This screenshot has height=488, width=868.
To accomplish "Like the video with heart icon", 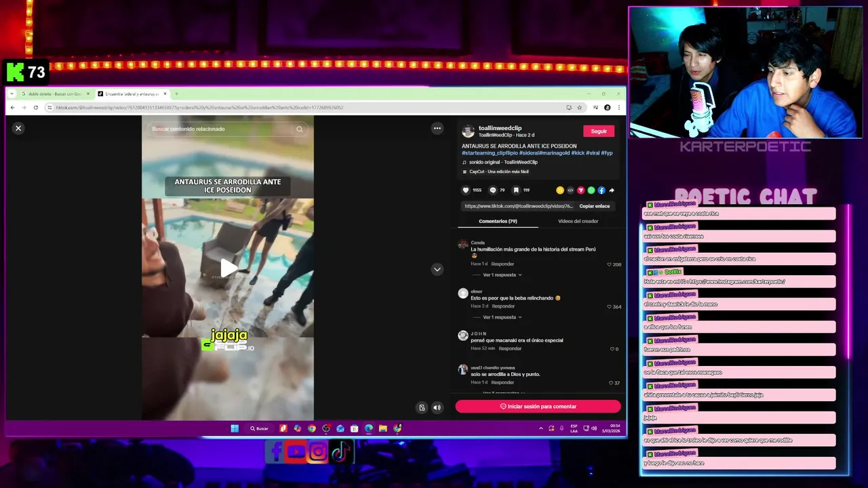I will click(x=465, y=190).
